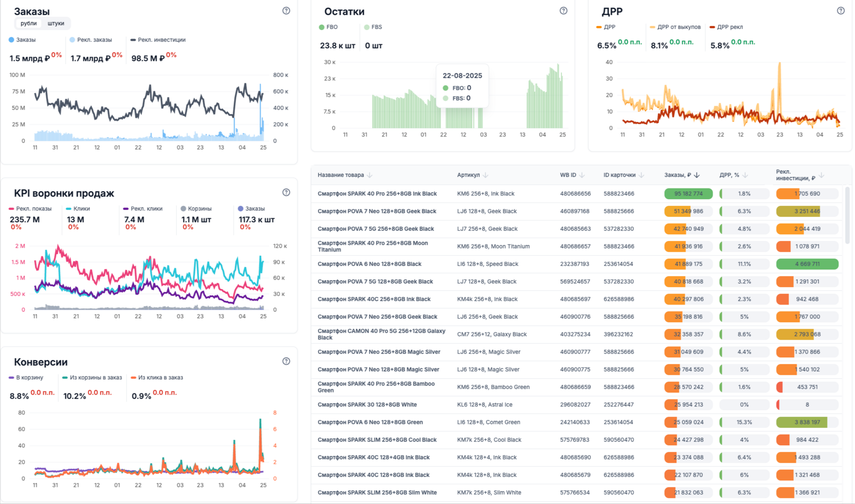Image resolution: width=855 pixels, height=504 pixels.
Task: Sort by ID карточки column arrow
Action: pyautogui.click(x=642, y=175)
